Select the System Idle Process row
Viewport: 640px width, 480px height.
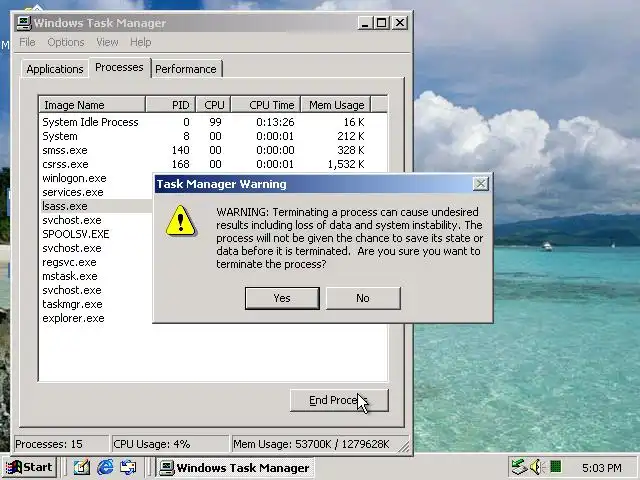(213, 122)
